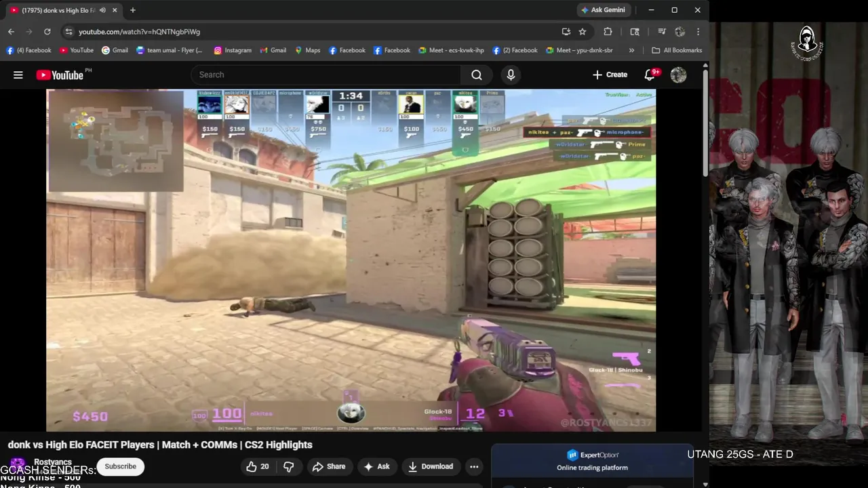Open a new tab with plus button

(x=133, y=10)
